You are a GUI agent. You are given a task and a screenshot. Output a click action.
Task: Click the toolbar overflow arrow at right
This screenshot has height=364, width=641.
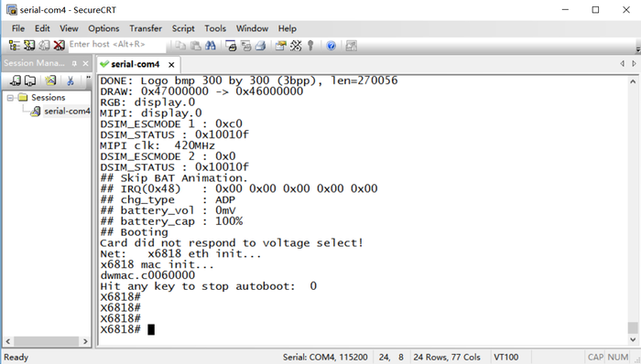tap(637, 49)
